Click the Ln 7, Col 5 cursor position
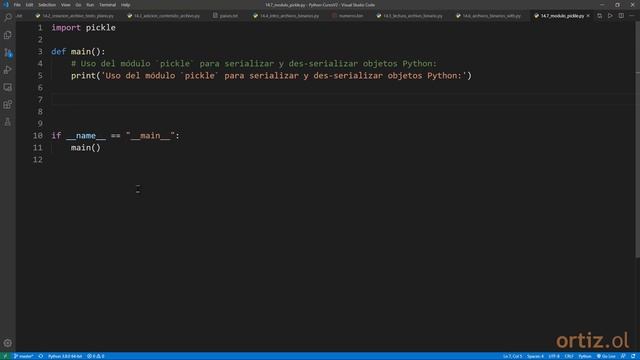640x360 pixels. tap(512, 356)
